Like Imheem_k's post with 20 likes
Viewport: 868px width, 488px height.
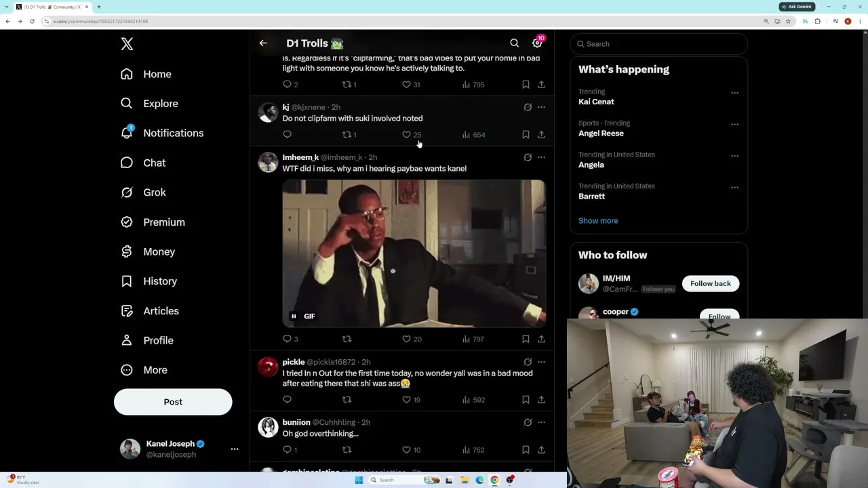412,339
